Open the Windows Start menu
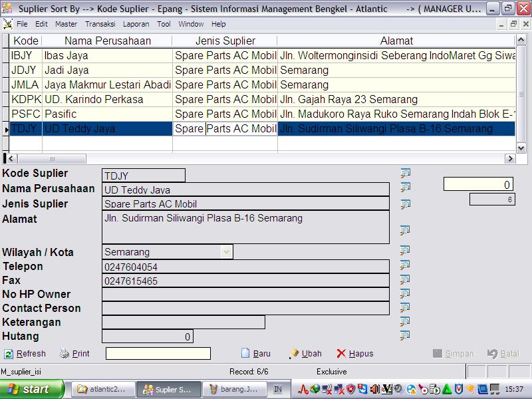This screenshot has width=532, height=399. [x=32, y=389]
